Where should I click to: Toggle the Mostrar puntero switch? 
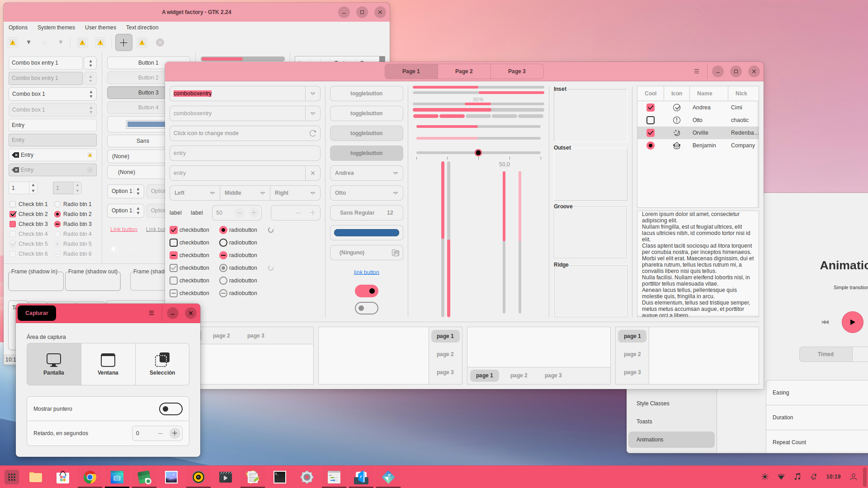tap(171, 409)
